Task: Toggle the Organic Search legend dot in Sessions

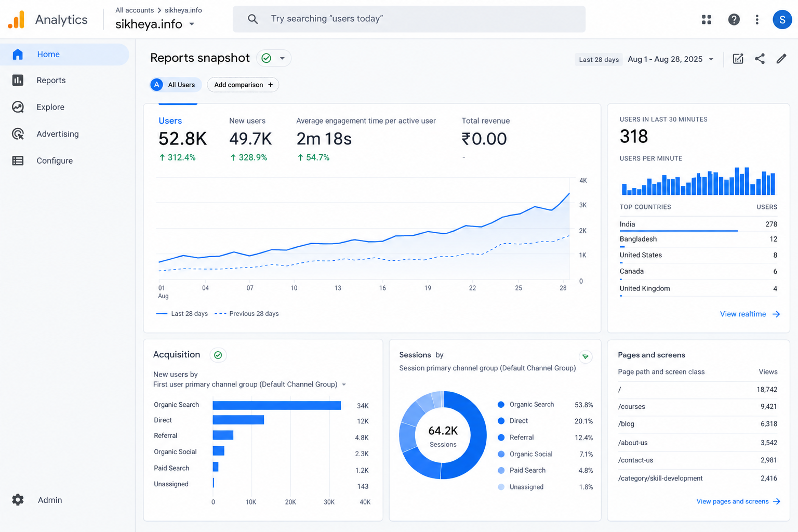Action: pyautogui.click(x=501, y=405)
